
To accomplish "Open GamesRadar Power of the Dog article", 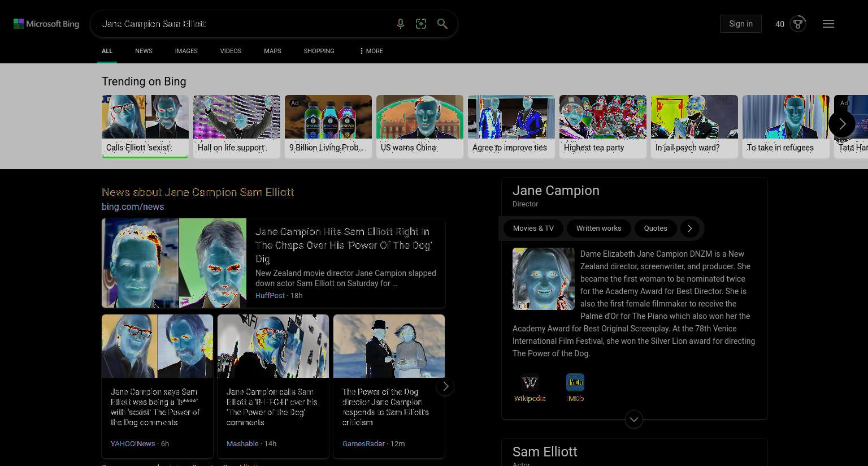I will tap(389, 386).
